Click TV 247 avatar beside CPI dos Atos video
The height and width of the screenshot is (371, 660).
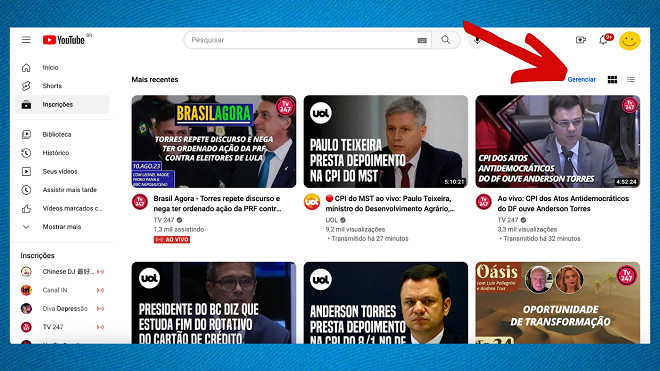[x=484, y=202]
